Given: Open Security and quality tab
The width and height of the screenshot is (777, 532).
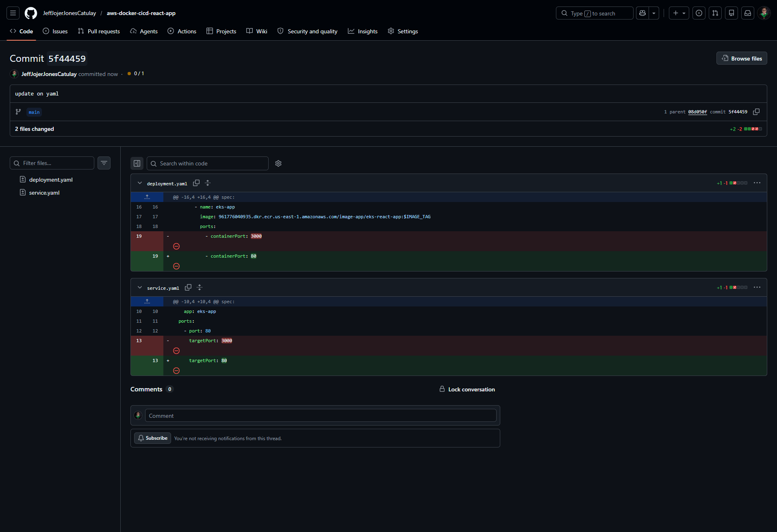Looking at the screenshot, I should point(308,31).
